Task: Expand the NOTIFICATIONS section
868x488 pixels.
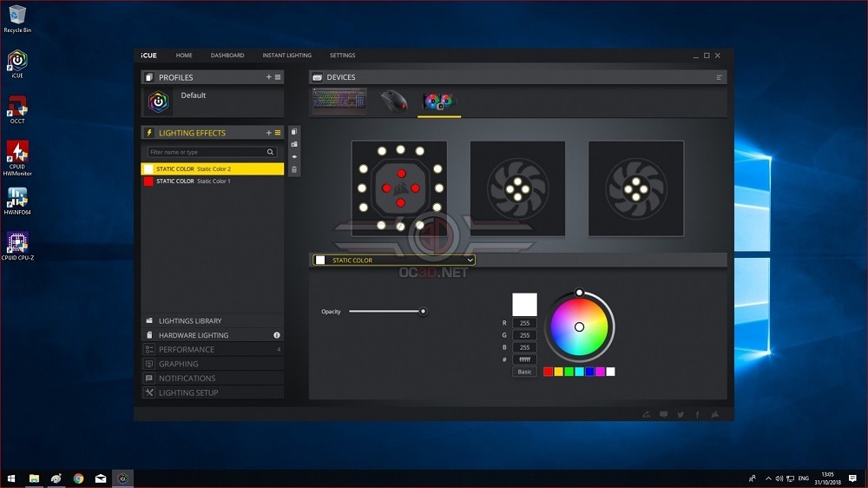Action: pos(213,379)
